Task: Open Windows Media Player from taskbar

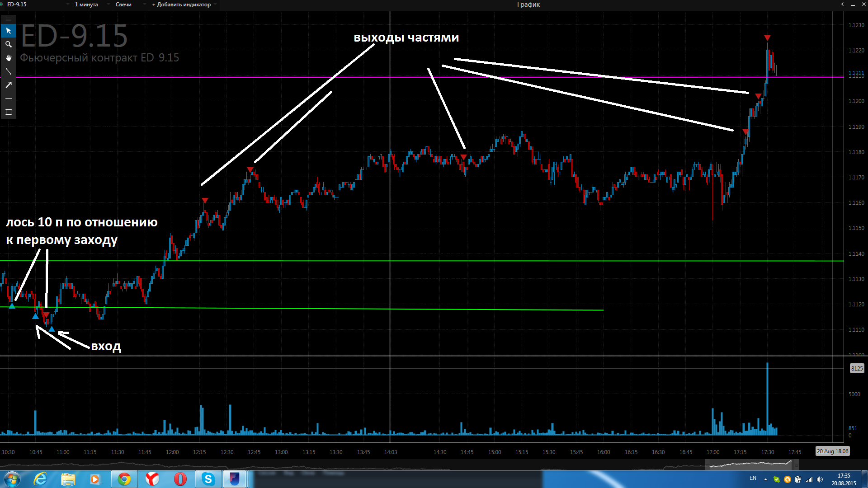Action: [95, 479]
